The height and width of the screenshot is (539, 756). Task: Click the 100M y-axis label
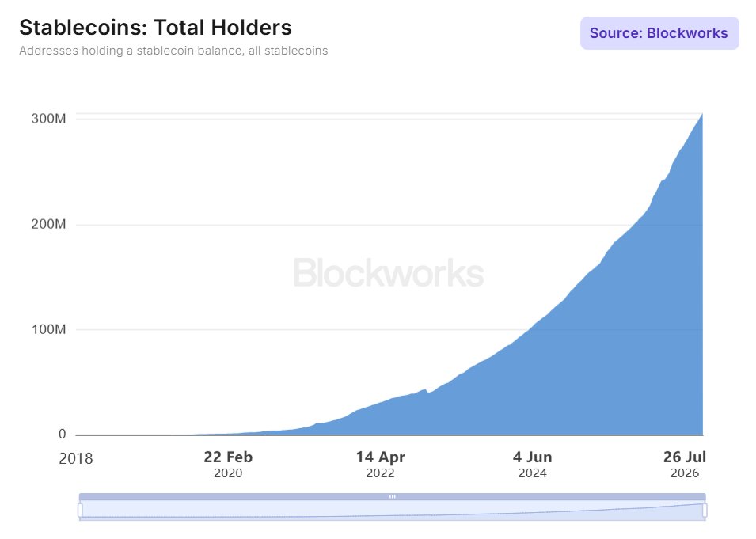point(49,330)
